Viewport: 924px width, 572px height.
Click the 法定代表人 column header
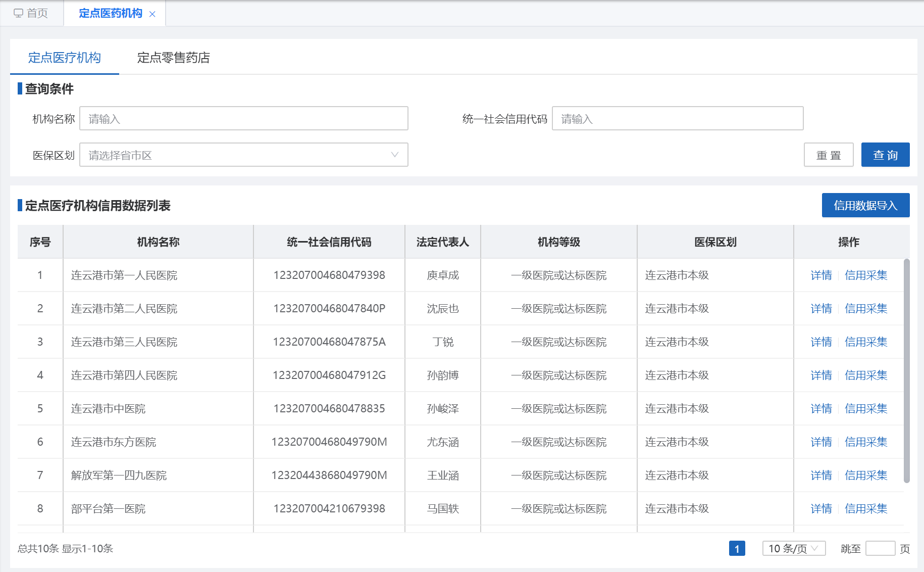coord(443,242)
